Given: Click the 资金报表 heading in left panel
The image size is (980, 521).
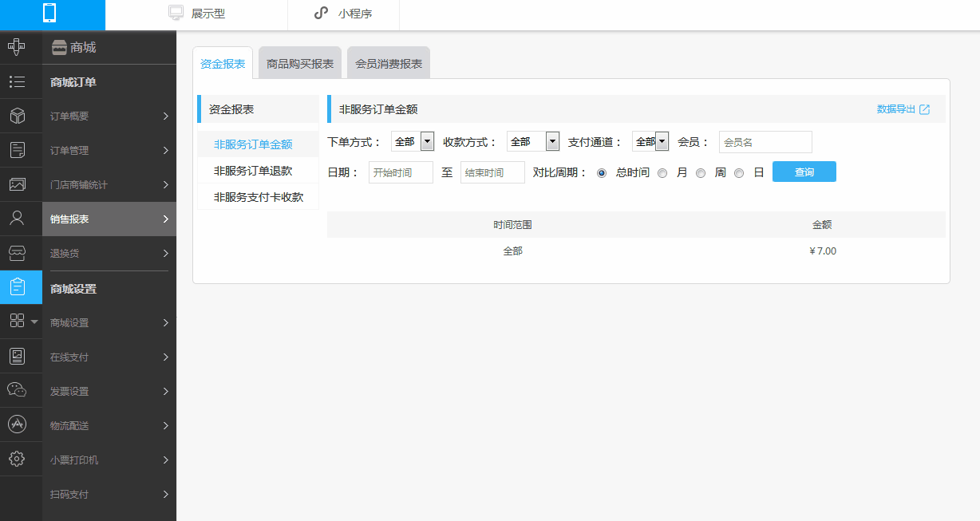Looking at the screenshot, I should point(231,109).
